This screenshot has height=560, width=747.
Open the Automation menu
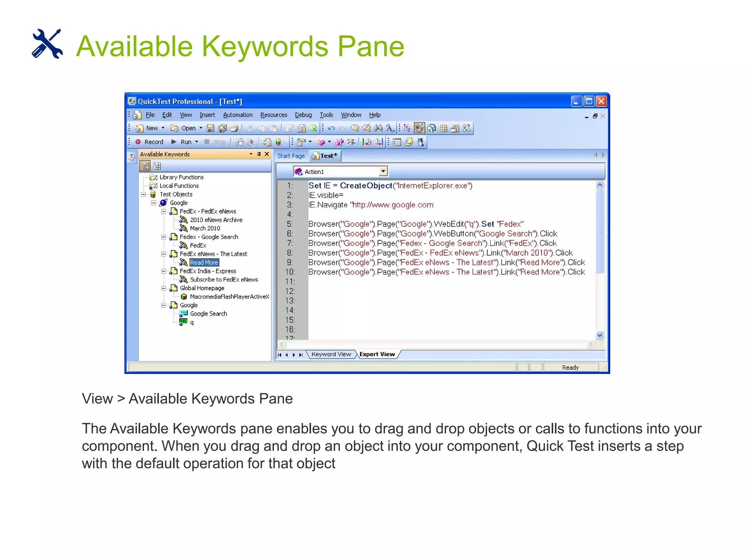[238, 115]
